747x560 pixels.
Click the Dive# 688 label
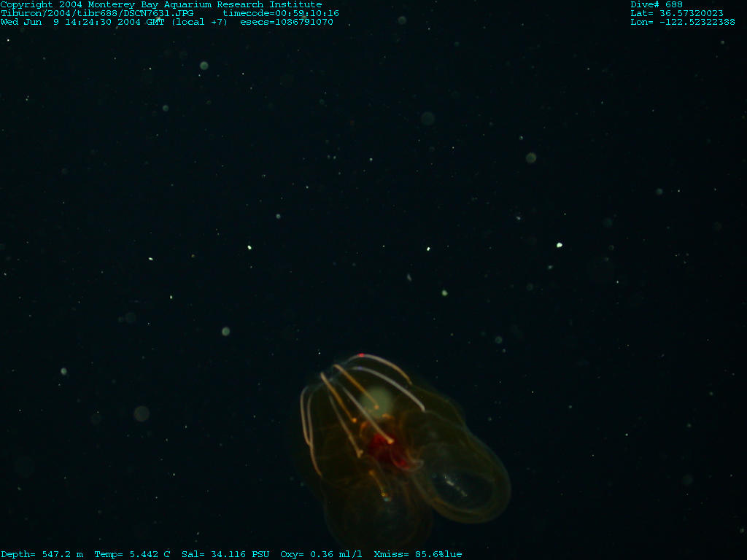coord(657,5)
